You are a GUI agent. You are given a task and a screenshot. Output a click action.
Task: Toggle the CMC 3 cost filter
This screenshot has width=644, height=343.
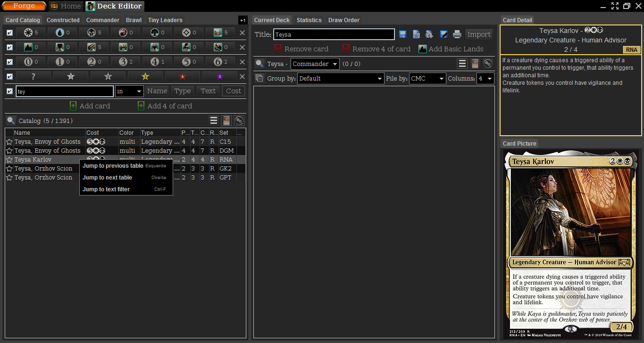click(x=125, y=62)
